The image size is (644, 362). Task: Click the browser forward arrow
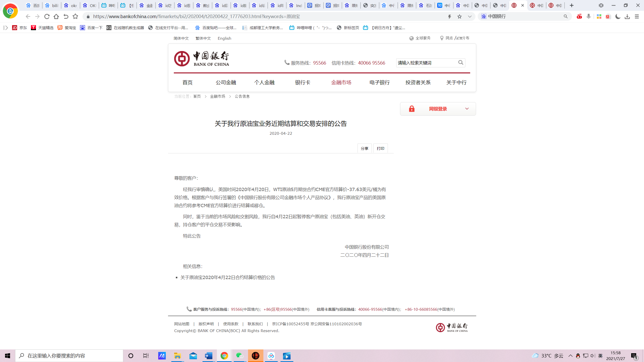[x=37, y=17]
